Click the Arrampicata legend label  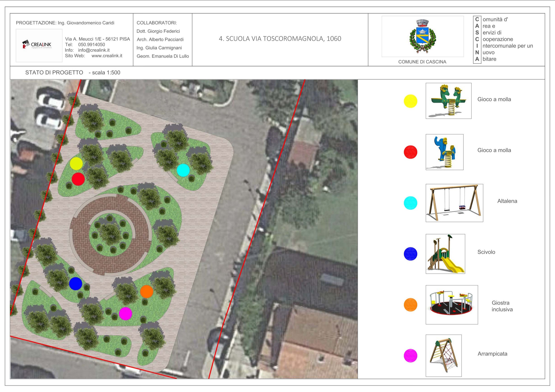[492, 354]
